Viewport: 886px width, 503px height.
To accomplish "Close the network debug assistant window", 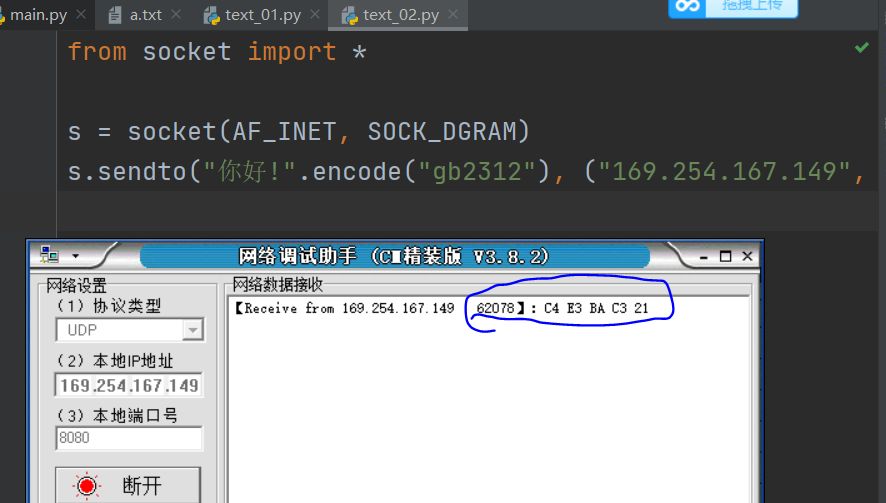I will [747, 257].
